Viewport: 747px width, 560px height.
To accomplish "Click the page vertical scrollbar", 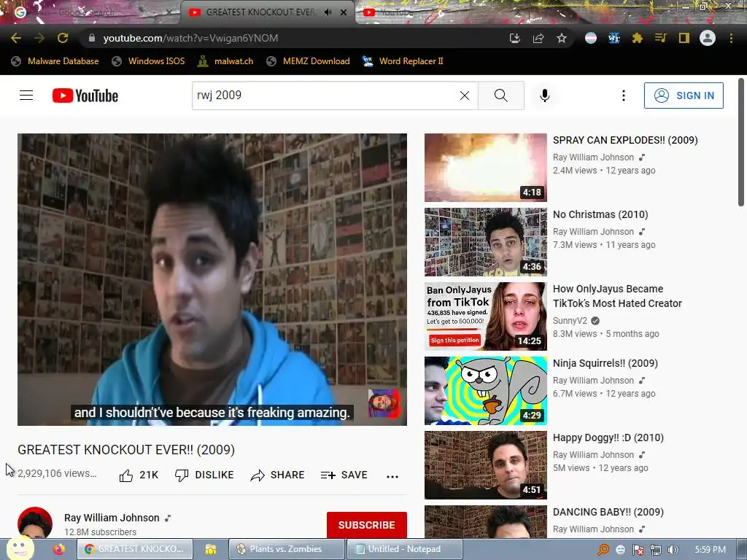I will point(741,143).
